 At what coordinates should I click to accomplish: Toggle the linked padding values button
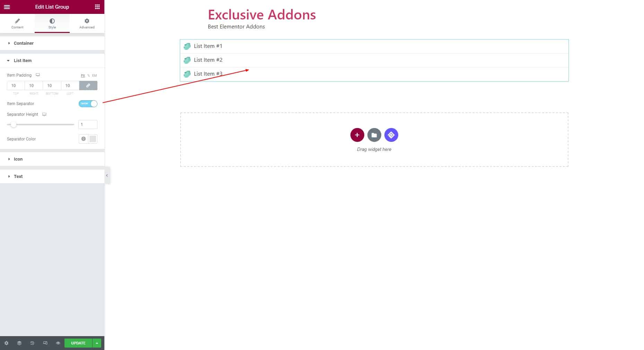pyautogui.click(x=88, y=86)
